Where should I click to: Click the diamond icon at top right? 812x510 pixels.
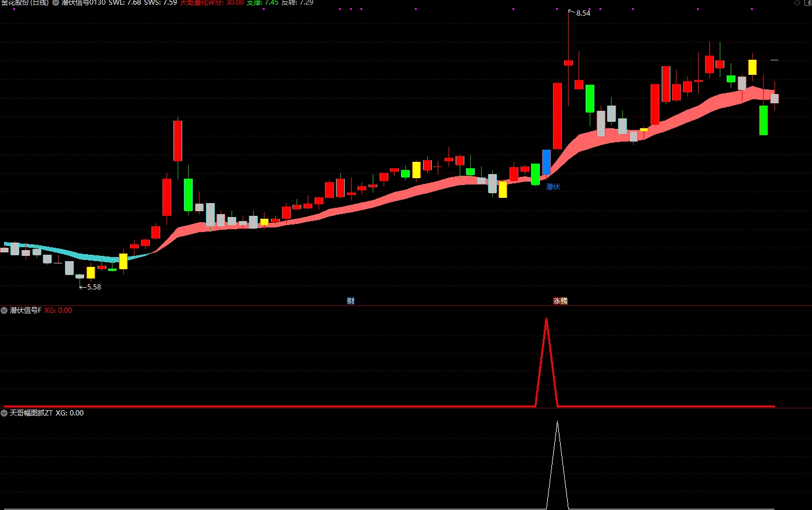point(797,3)
